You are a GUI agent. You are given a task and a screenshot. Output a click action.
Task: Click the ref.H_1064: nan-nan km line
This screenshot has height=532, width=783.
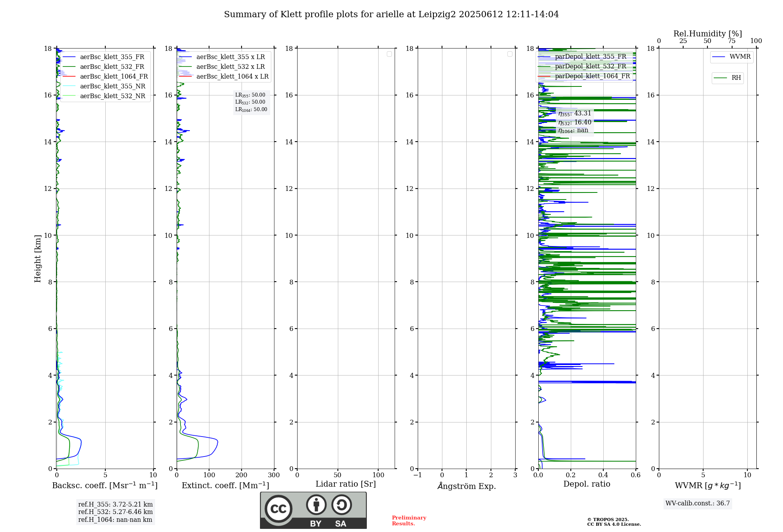click(115, 520)
